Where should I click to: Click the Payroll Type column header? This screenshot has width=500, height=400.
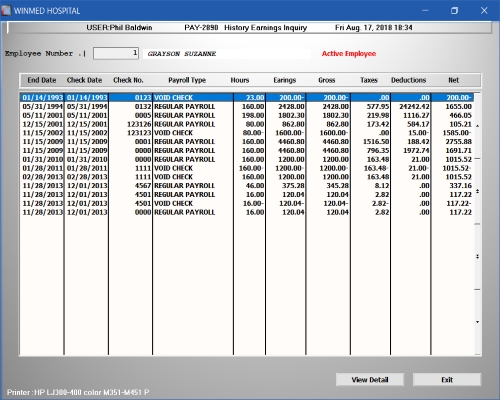coord(187,80)
